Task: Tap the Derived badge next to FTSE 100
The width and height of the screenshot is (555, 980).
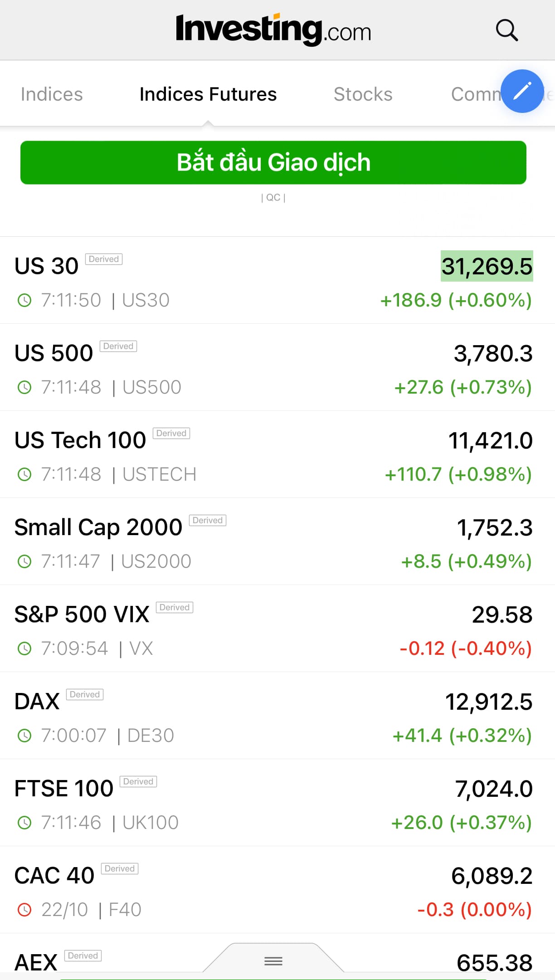Action: coord(138,781)
